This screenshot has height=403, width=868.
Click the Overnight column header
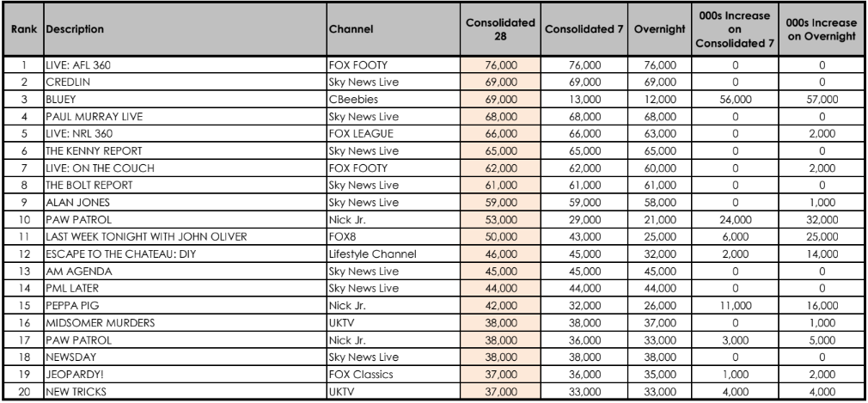point(659,29)
